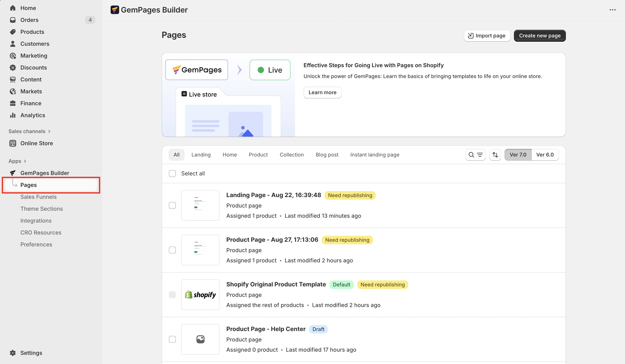Open Settings gear icon
The height and width of the screenshot is (364, 625).
coord(13,353)
